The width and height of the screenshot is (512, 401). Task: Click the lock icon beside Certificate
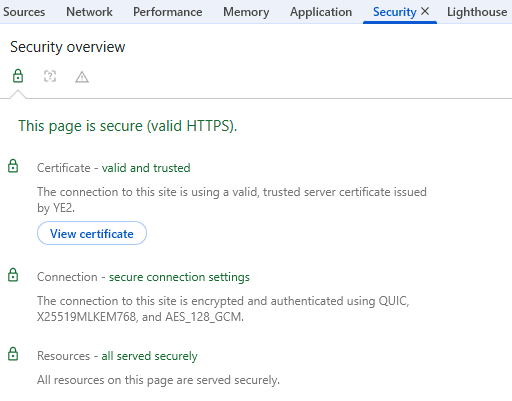click(x=13, y=166)
